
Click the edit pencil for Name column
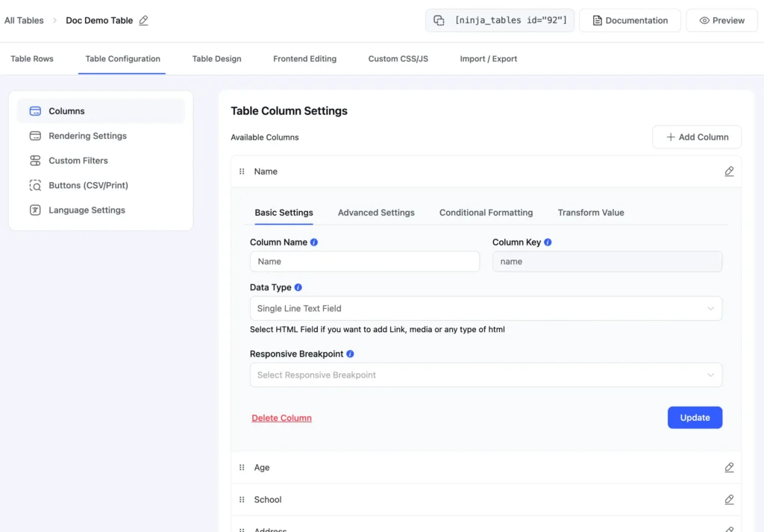pyautogui.click(x=729, y=172)
